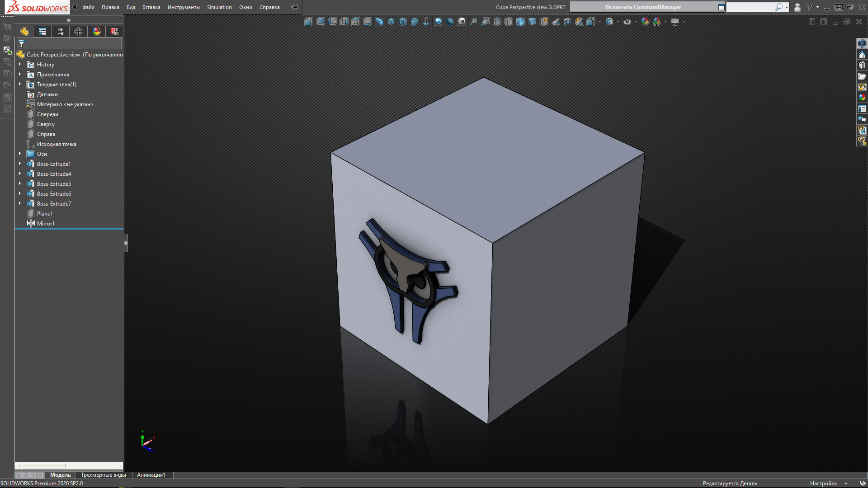This screenshot has width=868, height=488.
Task: Select the Boss-Extrude5 feature
Action: coord(54,184)
